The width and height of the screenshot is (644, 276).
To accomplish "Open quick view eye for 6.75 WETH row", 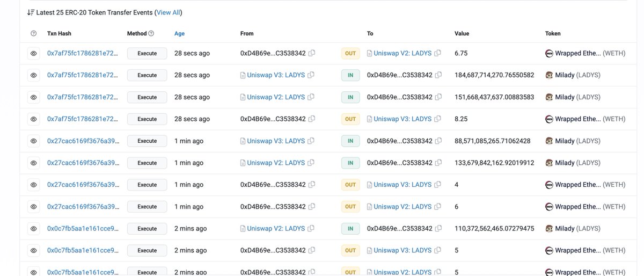I will [x=33, y=53].
